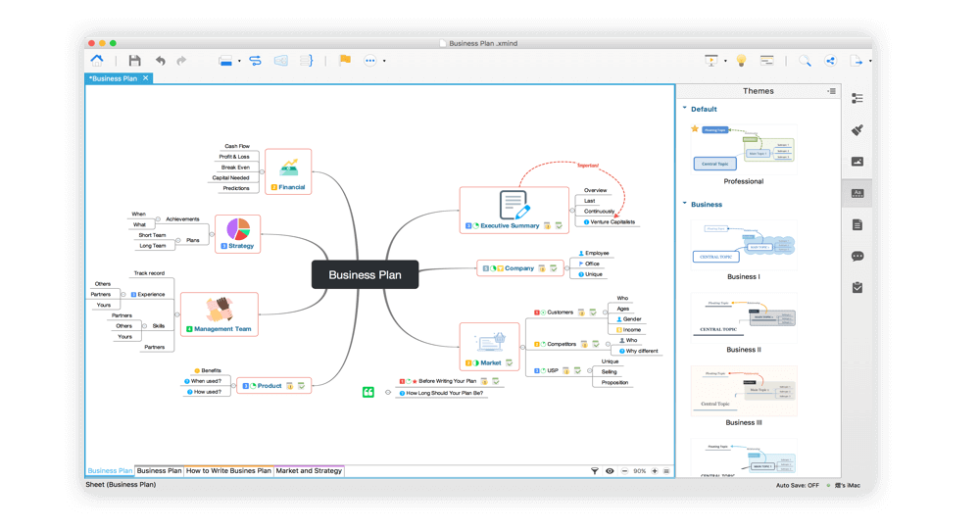Image resolution: width=980 pixels, height=529 pixels.
Task: Open presentation mode dropdown arrow
Action: click(725, 61)
